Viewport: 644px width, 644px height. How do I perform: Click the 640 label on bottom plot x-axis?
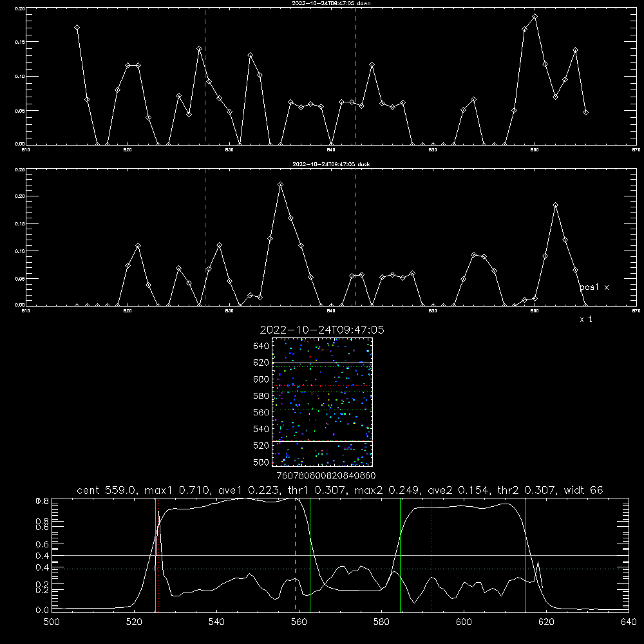tap(629, 622)
